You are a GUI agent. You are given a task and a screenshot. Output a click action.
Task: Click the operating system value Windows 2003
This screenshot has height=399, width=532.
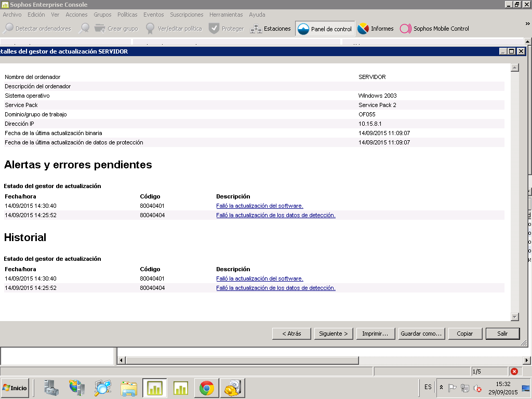377,96
